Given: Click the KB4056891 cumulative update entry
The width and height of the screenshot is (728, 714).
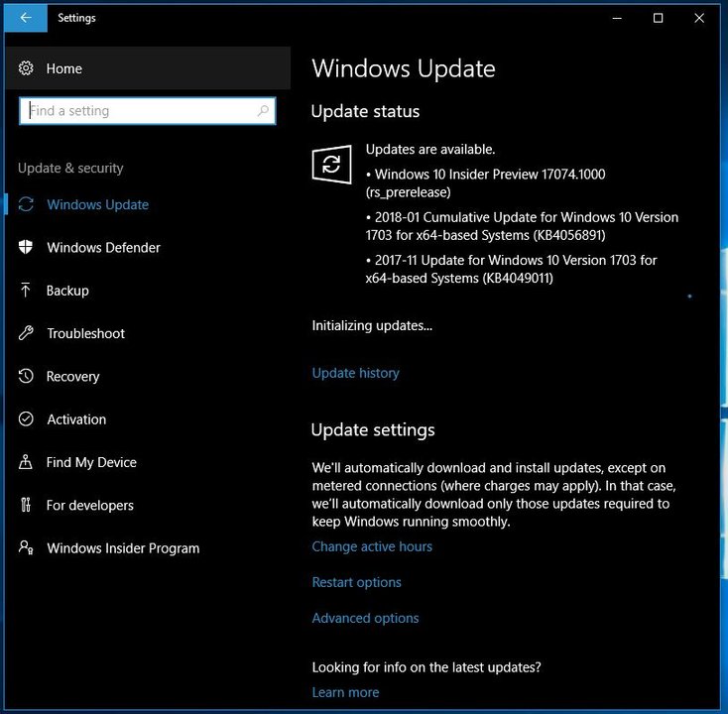Looking at the screenshot, I should click(x=522, y=226).
